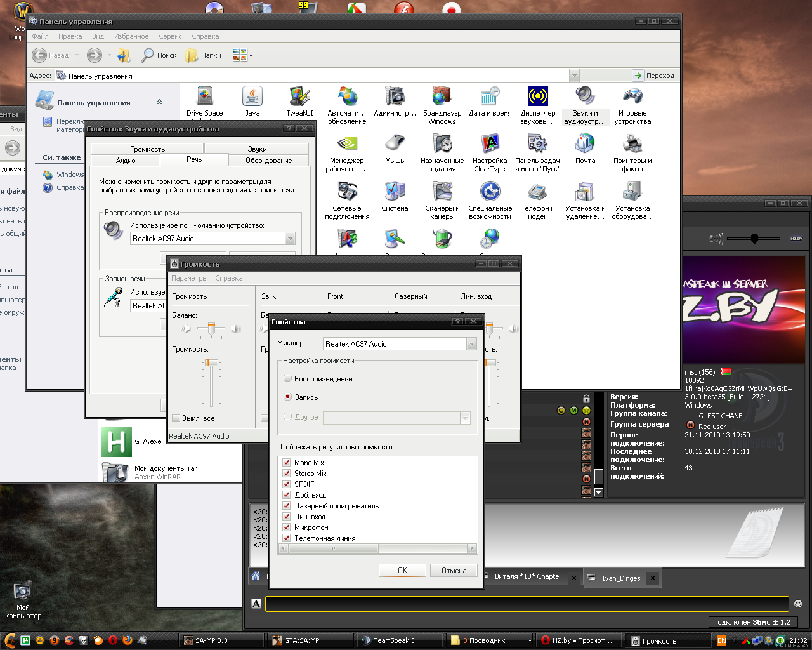Click OK in Свойства dialog
The width and height of the screenshot is (812, 650).
click(x=402, y=570)
